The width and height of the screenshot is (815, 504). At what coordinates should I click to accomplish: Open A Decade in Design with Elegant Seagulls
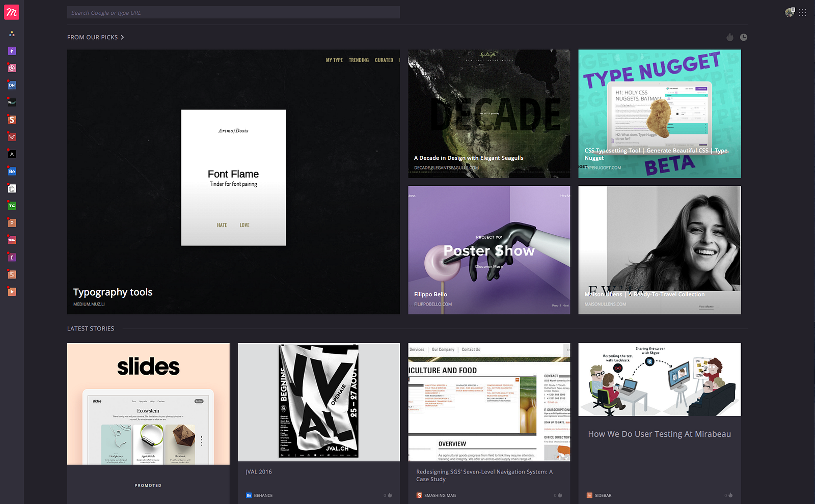(x=489, y=114)
